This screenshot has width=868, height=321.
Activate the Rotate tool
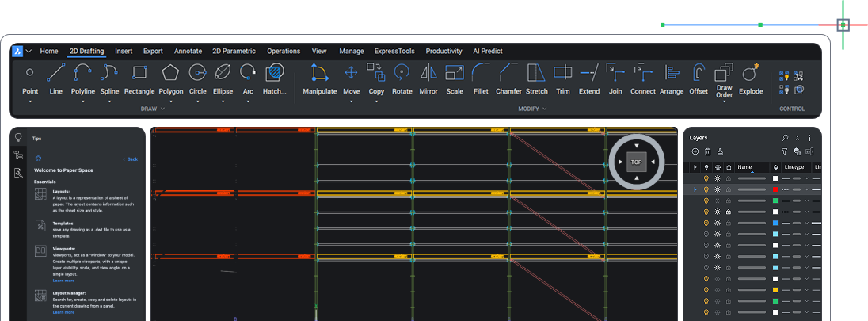coord(402,72)
